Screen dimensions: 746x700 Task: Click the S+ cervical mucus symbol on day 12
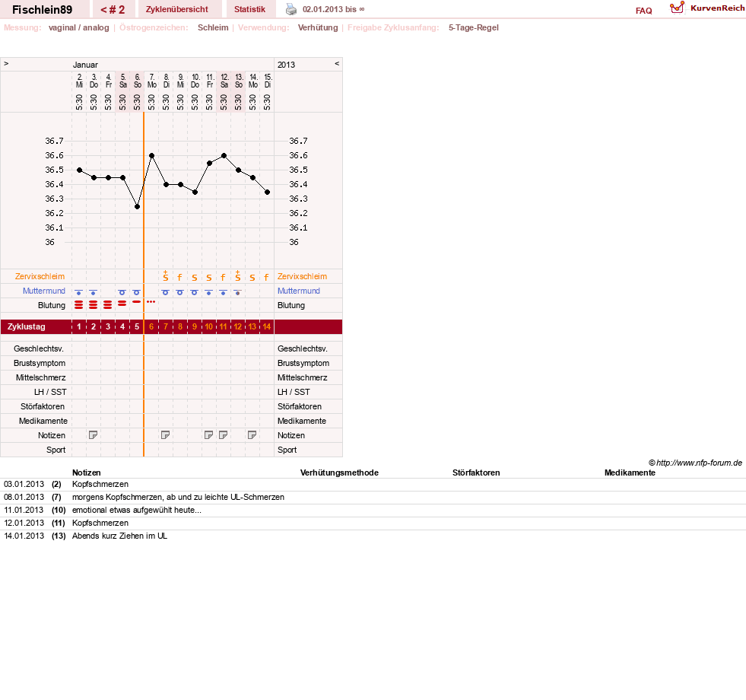[x=238, y=275]
